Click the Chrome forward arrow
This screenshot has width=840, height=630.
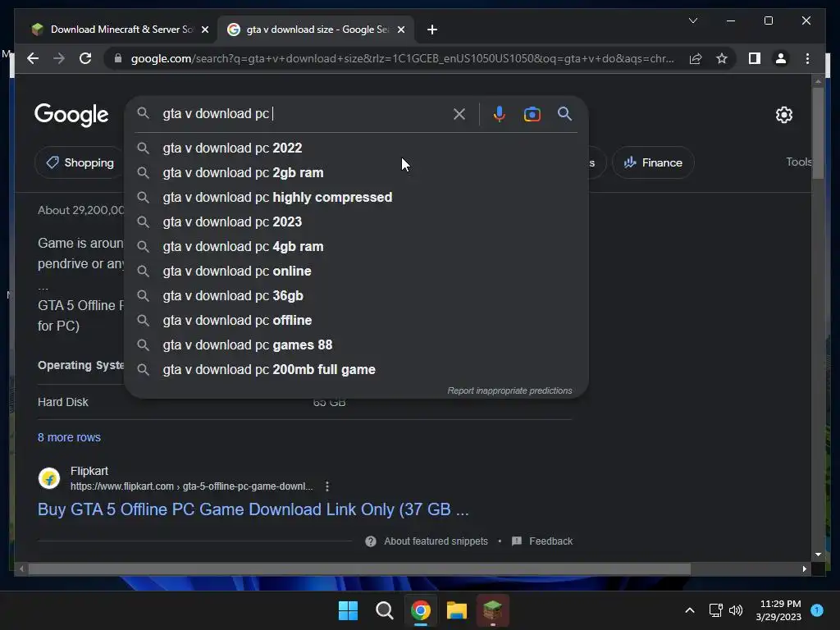59,58
